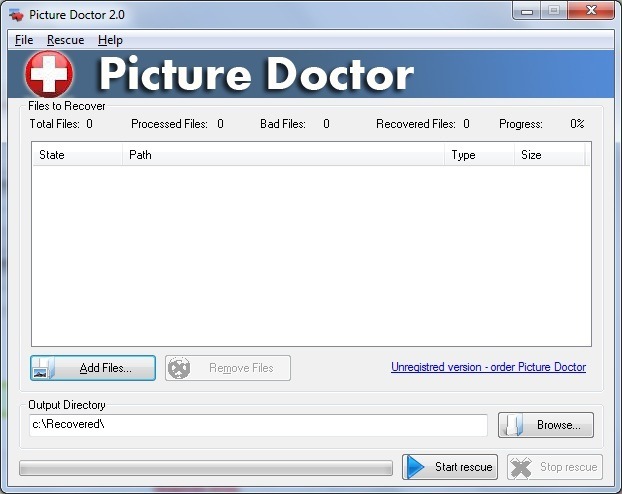The width and height of the screenshot is (622, 494).
Task: Click Browse for output directory
Action: 546,425
